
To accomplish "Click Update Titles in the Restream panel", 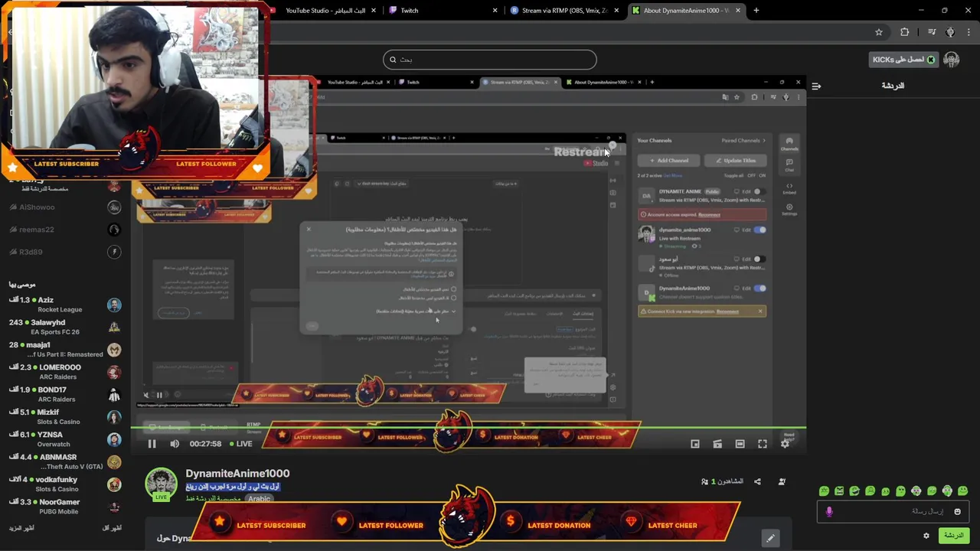I will pyautogui.click(x=735, y=161).
